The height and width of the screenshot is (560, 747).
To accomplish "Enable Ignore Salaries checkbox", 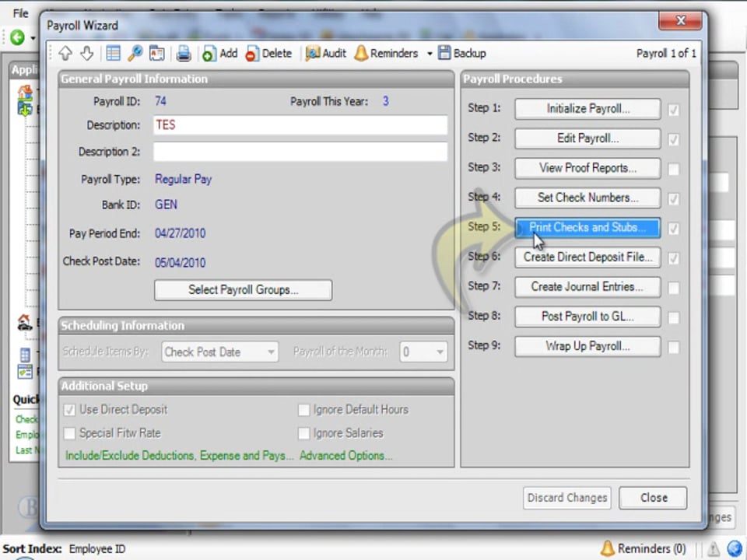I will coord(303,433).
